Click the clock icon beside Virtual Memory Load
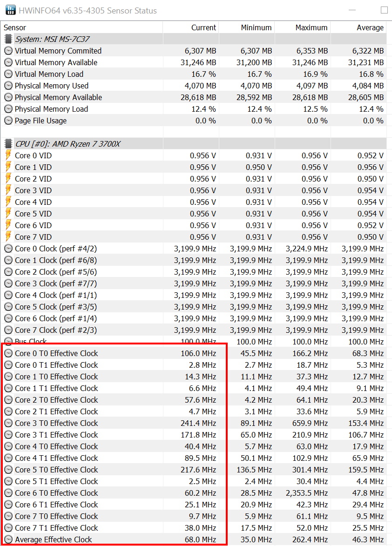The width and height of the screenshot is (392, 546). 8,74
